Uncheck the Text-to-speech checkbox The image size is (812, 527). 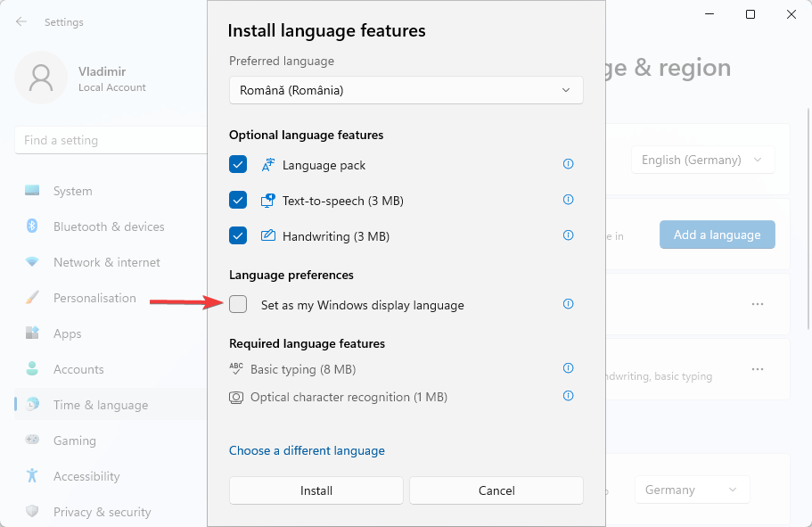point(238,201)
